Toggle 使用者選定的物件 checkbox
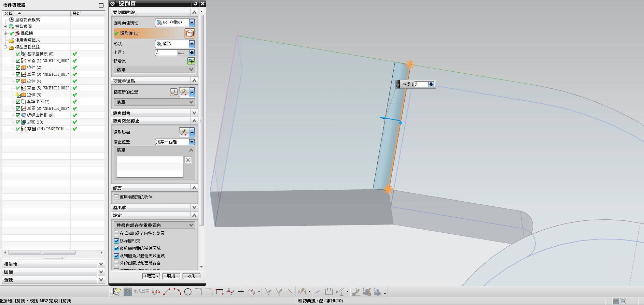The image size is (644, 305). pos(116,197)
